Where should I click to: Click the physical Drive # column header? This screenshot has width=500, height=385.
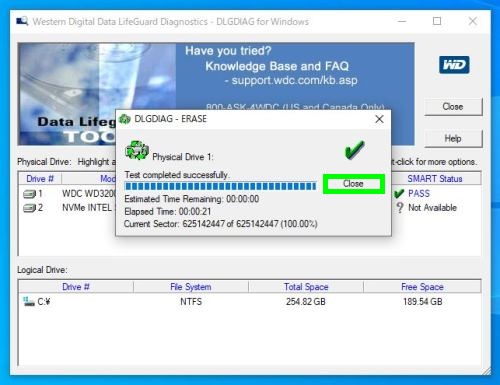[40, 179]
